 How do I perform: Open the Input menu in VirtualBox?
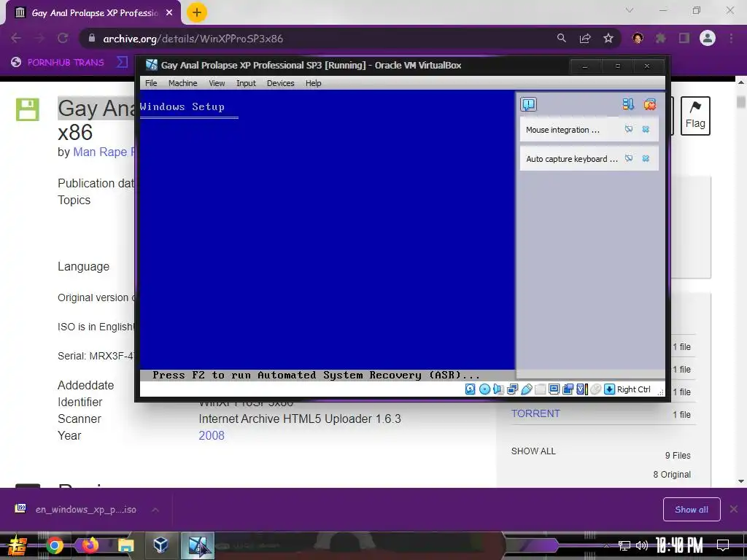[x=246, y=83]
